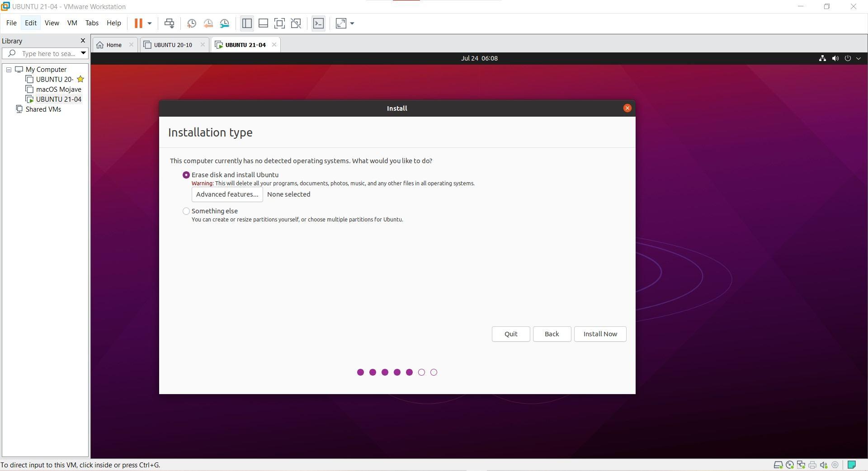Click the CD/DVD device status icon

(x=790, y=465)
